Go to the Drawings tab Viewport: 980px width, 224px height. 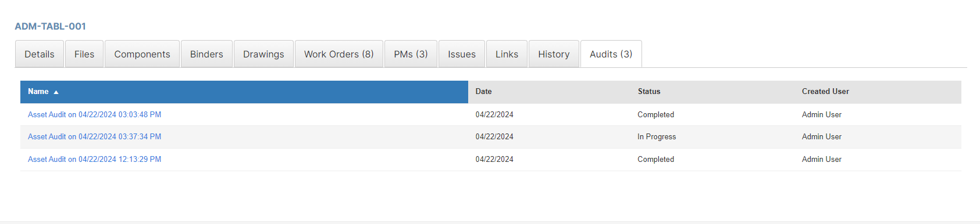pos(263,54)
